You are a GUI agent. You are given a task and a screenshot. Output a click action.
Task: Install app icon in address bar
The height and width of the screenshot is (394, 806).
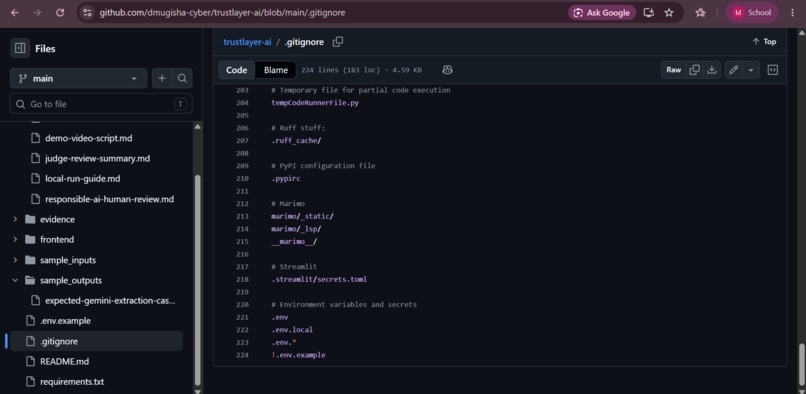pos(649,13)
